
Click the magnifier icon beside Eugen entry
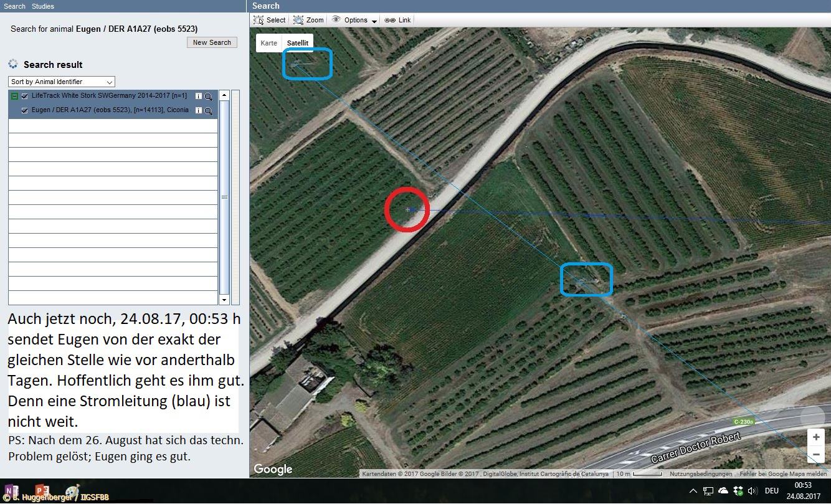click(x=208, y=111)
